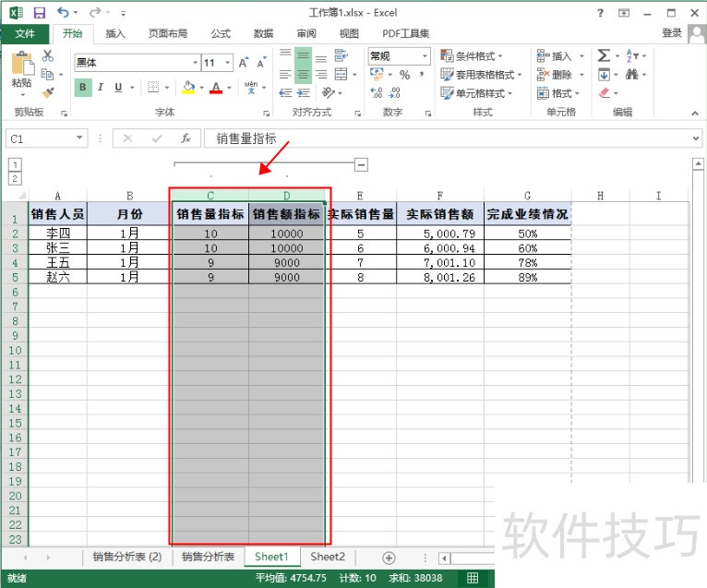The width and height of the screenshot is (707, 588).
Task: Switch to the 数据 ribbon tab
Action: point(263,33)
